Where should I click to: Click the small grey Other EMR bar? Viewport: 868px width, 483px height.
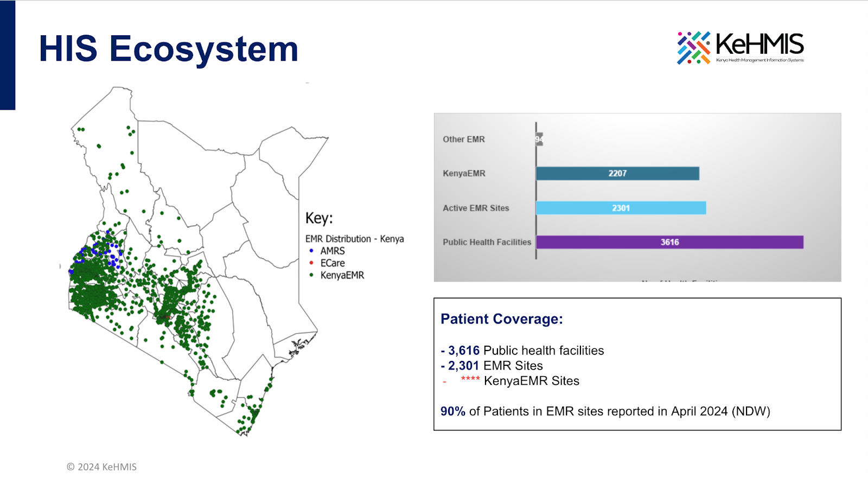(539, 139)
